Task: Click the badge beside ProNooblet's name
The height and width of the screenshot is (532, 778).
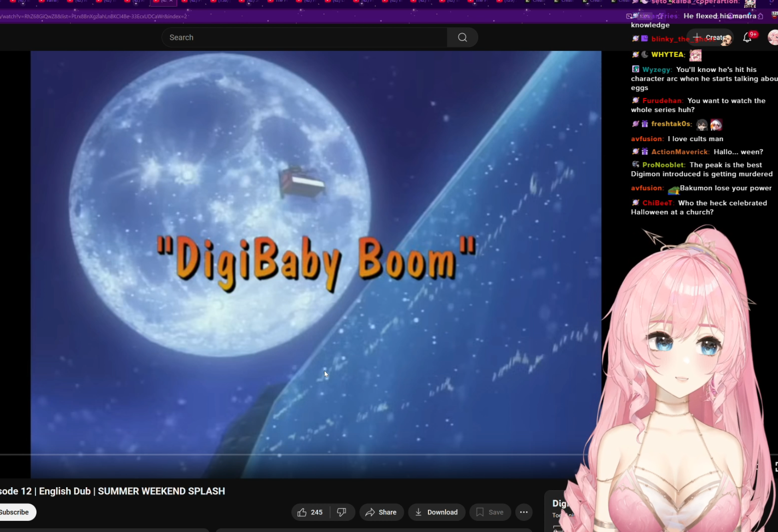Action: [635, 164]
